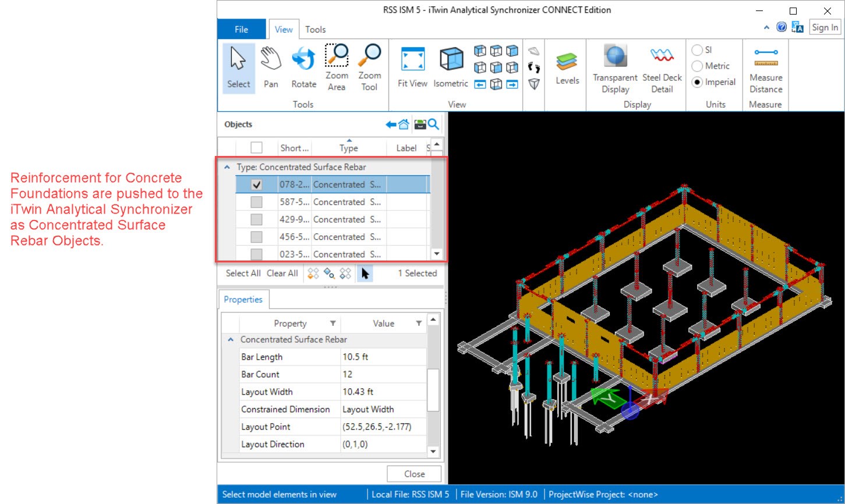Uncheck the checkbox for row 078-2...

256,184
